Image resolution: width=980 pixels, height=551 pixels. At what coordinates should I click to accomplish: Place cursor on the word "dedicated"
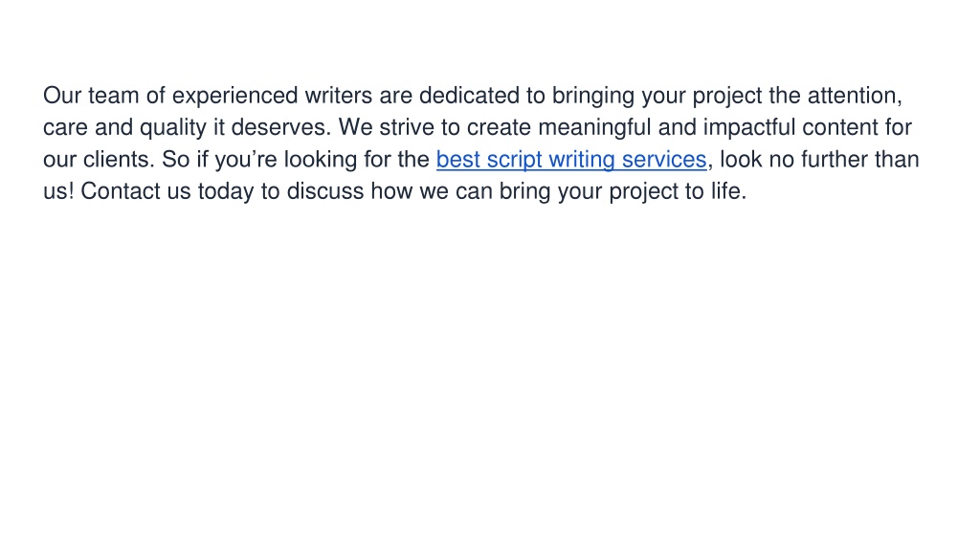click(469, 96)
